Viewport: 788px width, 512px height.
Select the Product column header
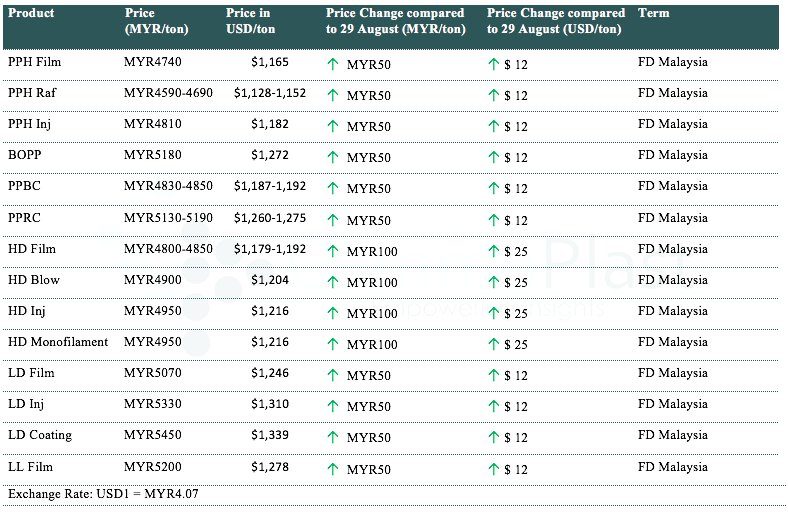pos(31,14)
